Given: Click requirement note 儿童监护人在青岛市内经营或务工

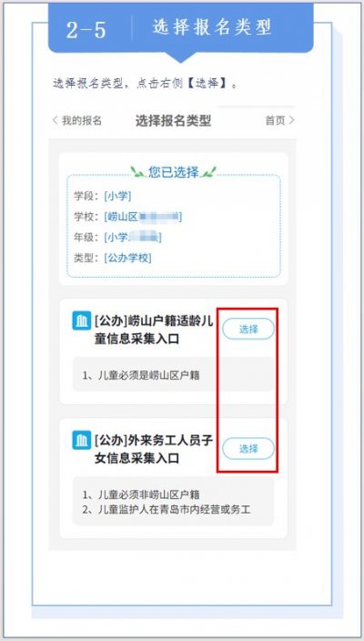Looking at the screenshot, I should pyautogui.click(x=167, y=510).
